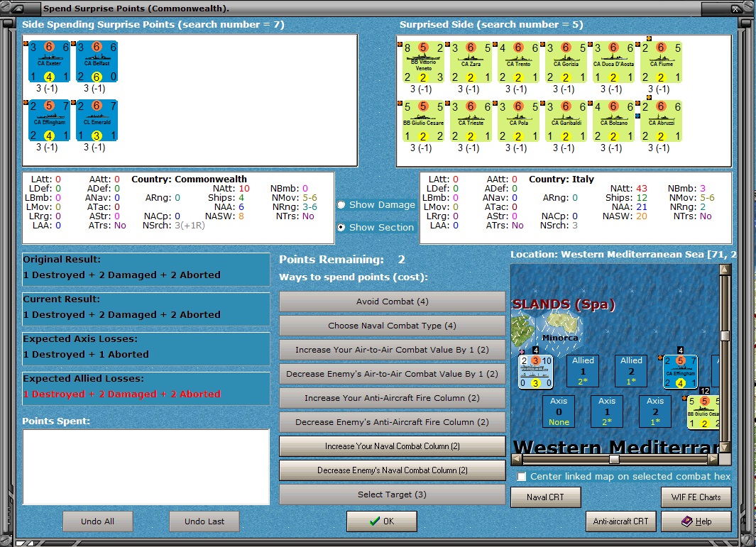Select the CA Exeter ship counter
The height and width of the screenshot is (547, 756).
tap(49, 62)
